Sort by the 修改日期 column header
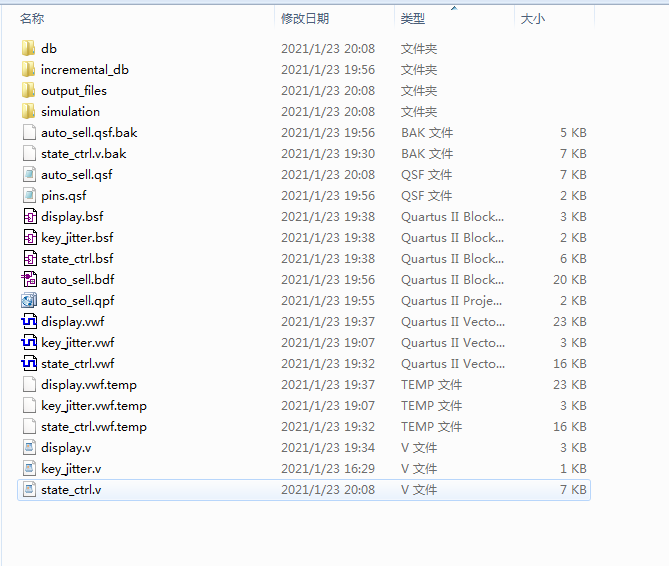The image size is (669, 566). click(305, 18)
